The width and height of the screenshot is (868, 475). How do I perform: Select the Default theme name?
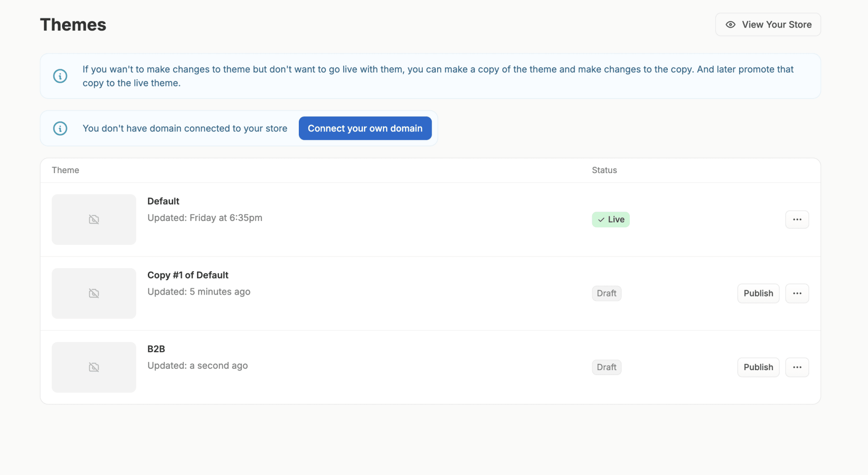pos(163,201)
